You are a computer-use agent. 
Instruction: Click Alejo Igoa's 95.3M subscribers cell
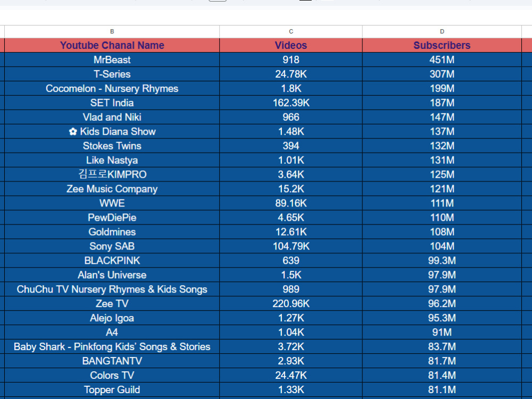coord(442,318)
